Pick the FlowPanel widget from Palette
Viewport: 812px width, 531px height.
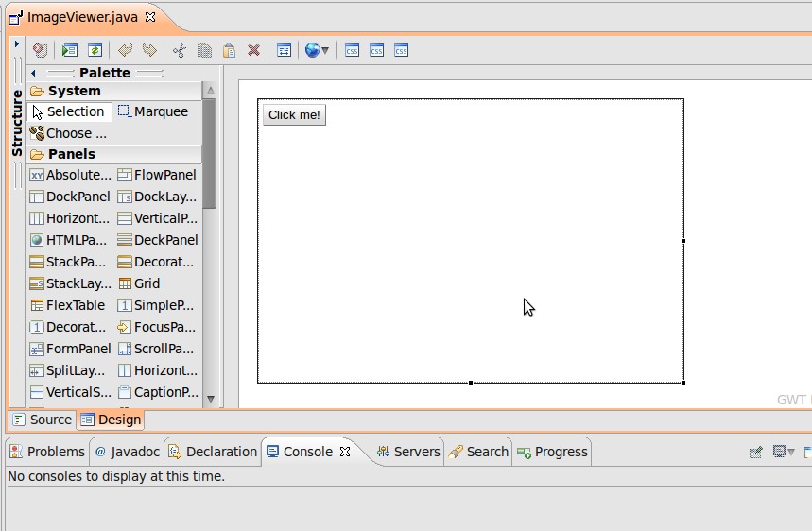point(157,175)
